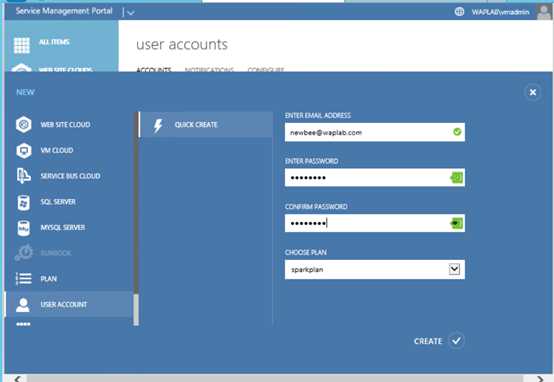Pick the SQL Server database icon
This screenshot has width=554, height=382.
pyautogui.click(x=24, y=202)
